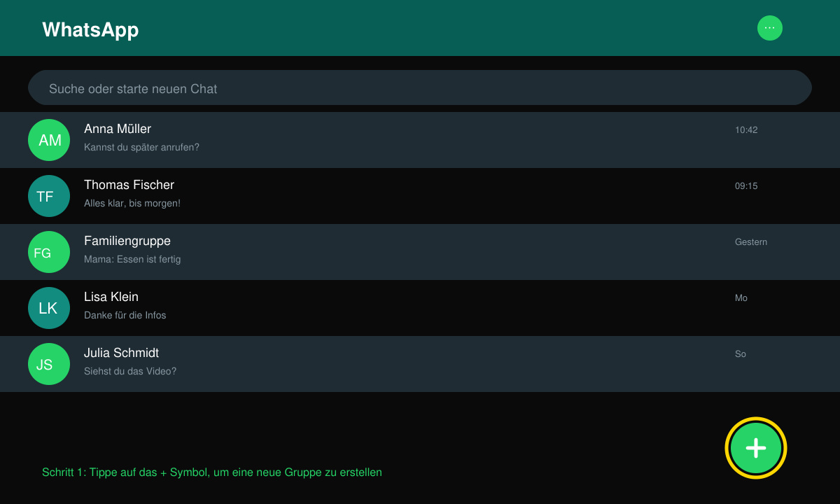This screenshot has height=504, width=840.
Task: Click the 'Gestern' timestamp on Familiengruppe
Action: coord(751,241)
